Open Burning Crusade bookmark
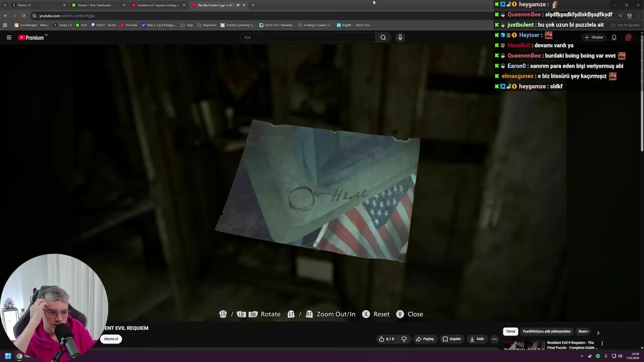This screenshot has width=644, height=362. pyautogui.click(x=314, y=25)
